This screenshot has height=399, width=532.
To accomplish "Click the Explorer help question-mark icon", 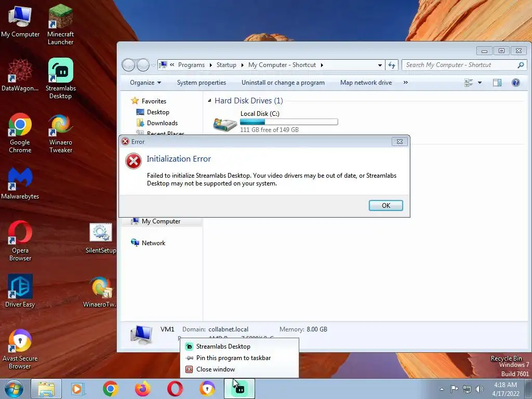I will pyautogui.click(x=516, y=83).
